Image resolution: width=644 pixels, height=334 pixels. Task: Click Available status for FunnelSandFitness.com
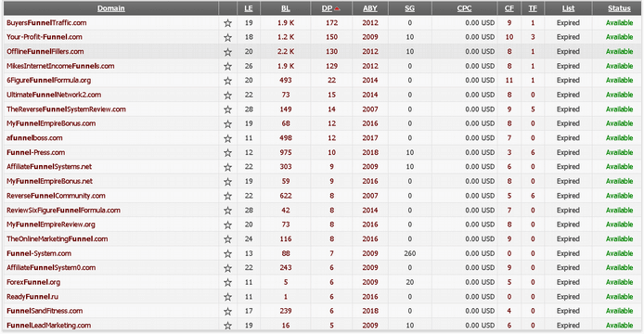pyautogui.click(x=619, y=311)
